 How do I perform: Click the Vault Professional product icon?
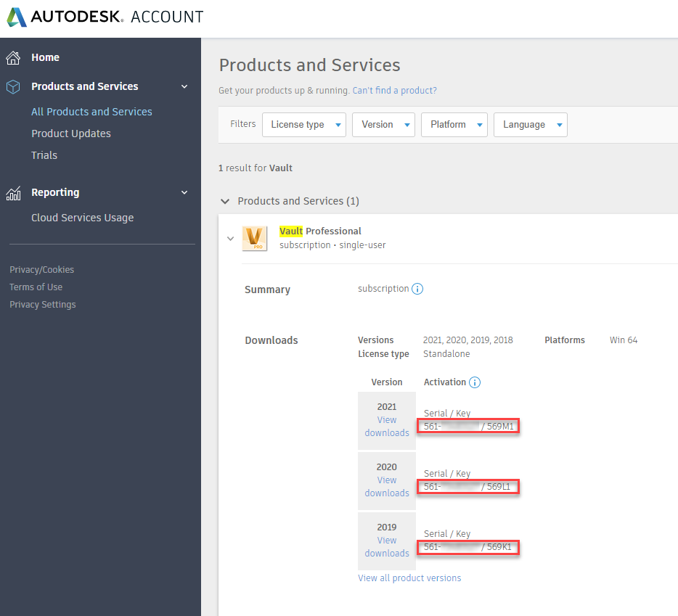pyautogui.click(x=255, y=238)
